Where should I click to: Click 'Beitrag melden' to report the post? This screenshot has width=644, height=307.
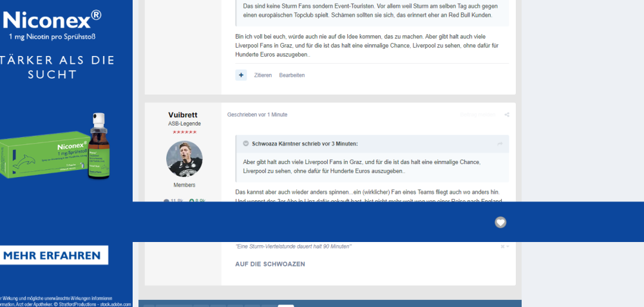click(x=477, y=115)
